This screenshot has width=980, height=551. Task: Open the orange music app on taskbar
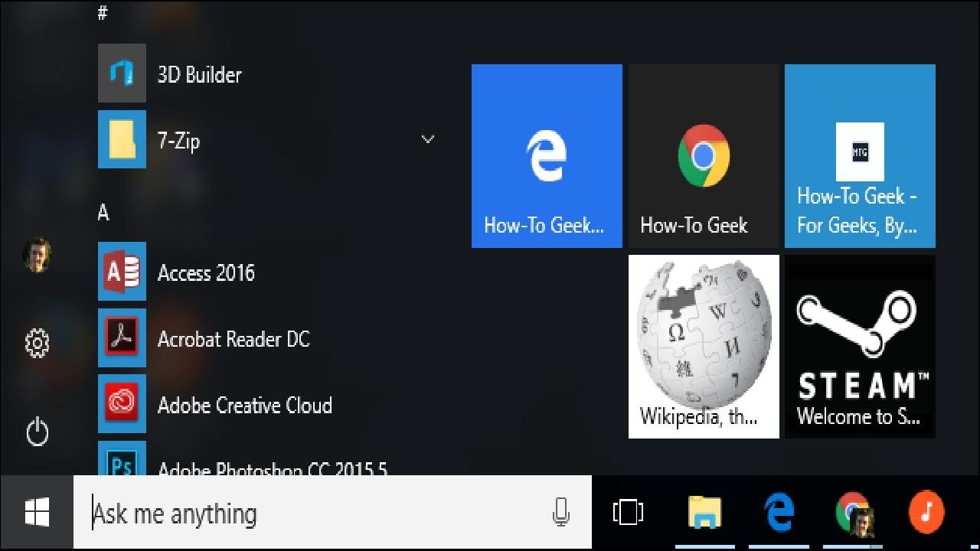tap(926, 511)
